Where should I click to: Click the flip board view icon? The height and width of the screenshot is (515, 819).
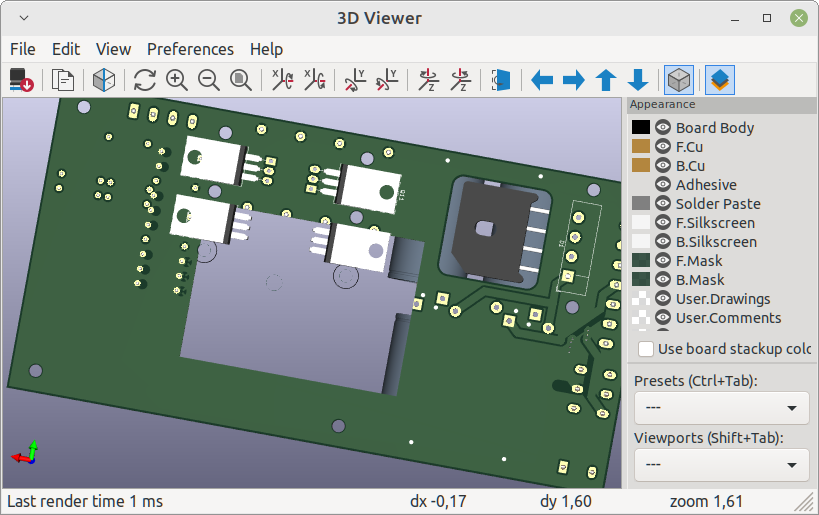[x=501, y=80]
